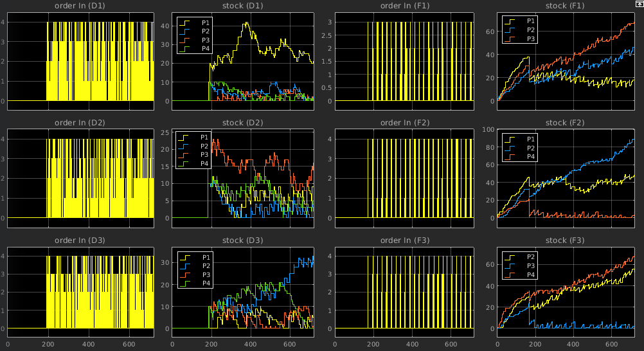The width and height of the screenshot is (644, 351).
Task: Toggle P4 label in stock (F2) legend
Action: 532,156
